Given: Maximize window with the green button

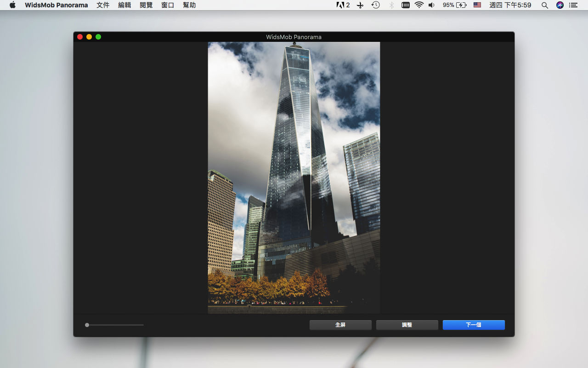Looking at the screenshot, I should pos(98,37).
